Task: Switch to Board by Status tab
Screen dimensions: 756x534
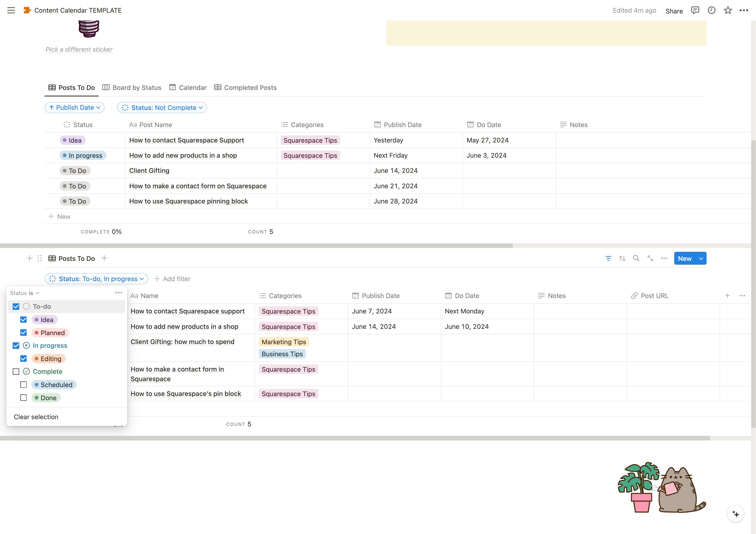Action: point(132,88)
